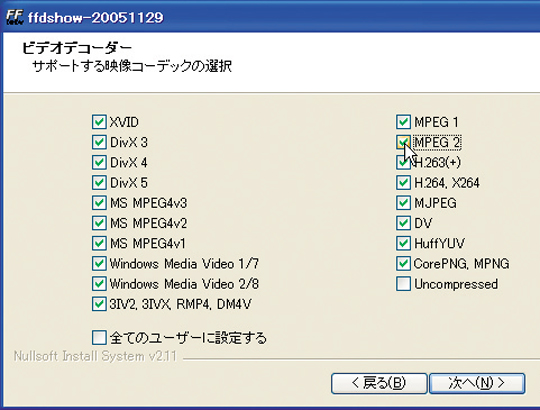
Task: Toggle the DivX 5 checkbox
Action: (x=99, y=182)
